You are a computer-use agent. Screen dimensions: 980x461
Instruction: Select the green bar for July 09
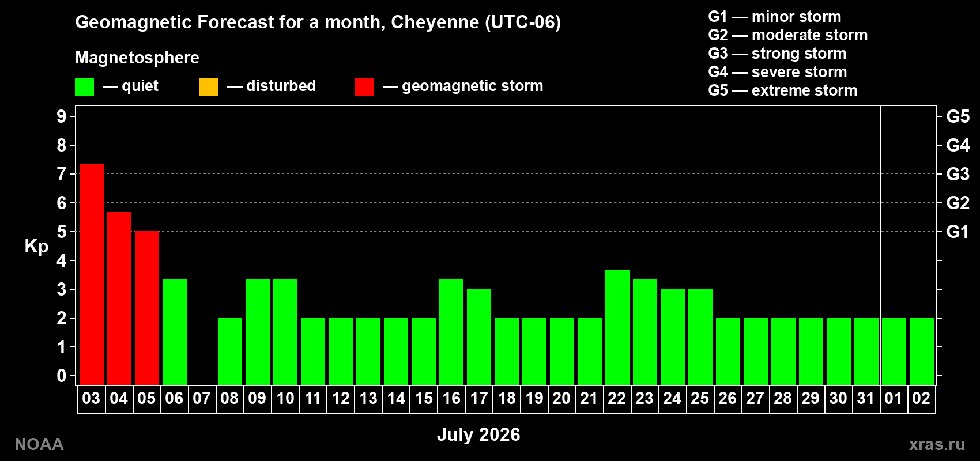pos(258,332)
